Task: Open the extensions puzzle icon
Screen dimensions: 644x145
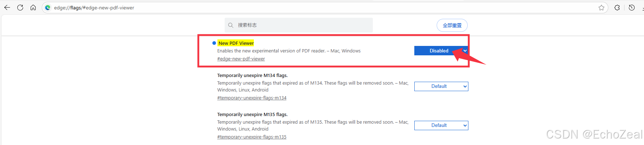Action: click(x=617, y=8)
